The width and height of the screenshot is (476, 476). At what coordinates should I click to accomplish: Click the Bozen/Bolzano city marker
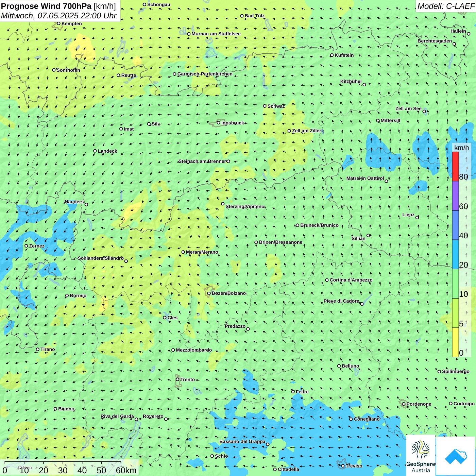tap(209, 293)
